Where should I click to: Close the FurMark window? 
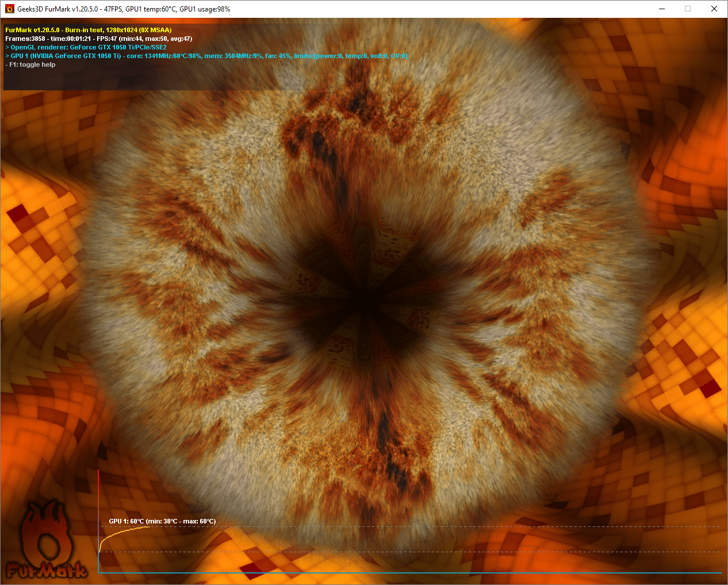pyautogui.click(x=714, y=9)
